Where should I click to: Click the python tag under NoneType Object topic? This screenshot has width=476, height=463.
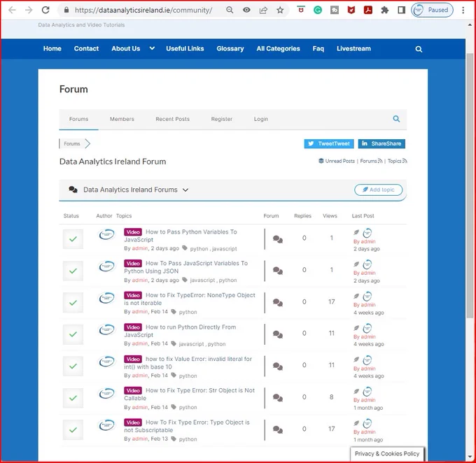(x=188, y=312)
